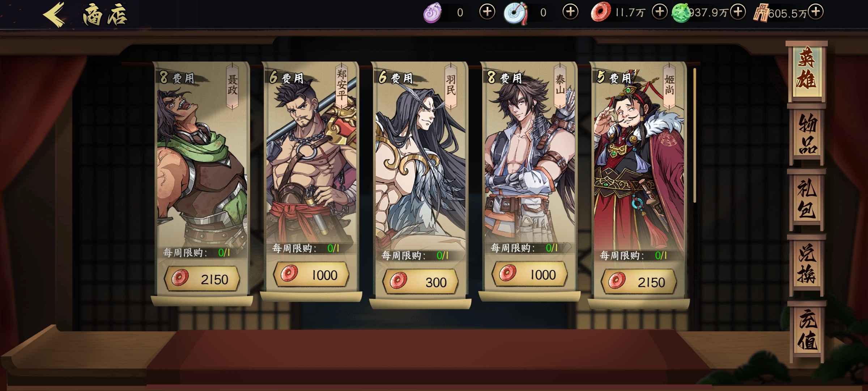
Task: Buy hero 羽民 for 300 coins
Action: pos(420,282)
